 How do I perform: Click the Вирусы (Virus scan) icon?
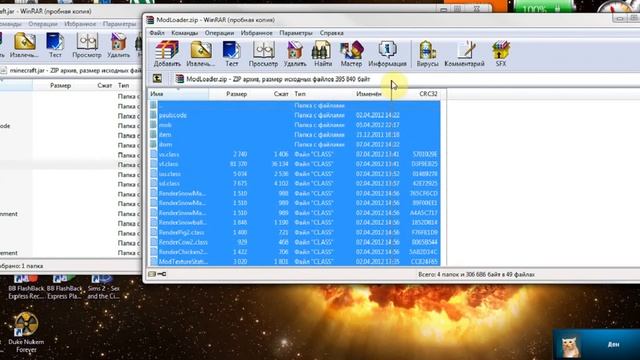pos(427,53)
